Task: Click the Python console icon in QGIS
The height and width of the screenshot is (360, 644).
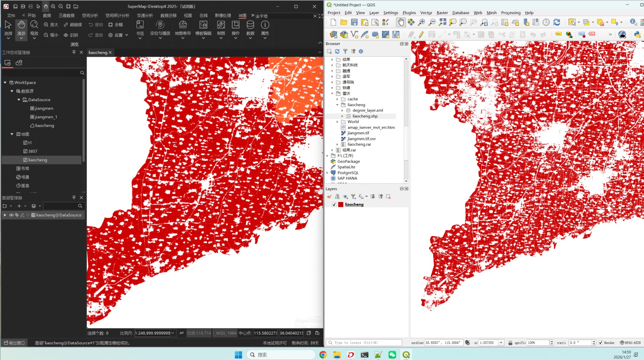Action: pyautogui.click(x=637, y=34)
